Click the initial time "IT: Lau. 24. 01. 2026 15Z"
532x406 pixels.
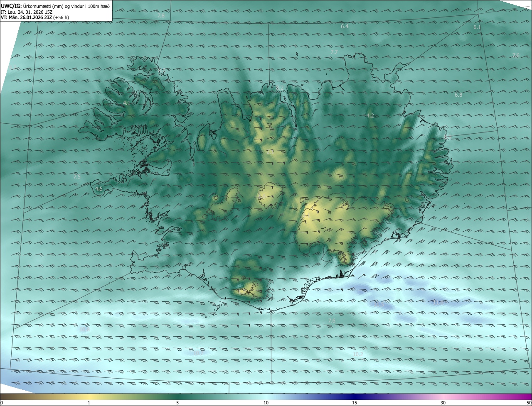[x=26, y=12]
